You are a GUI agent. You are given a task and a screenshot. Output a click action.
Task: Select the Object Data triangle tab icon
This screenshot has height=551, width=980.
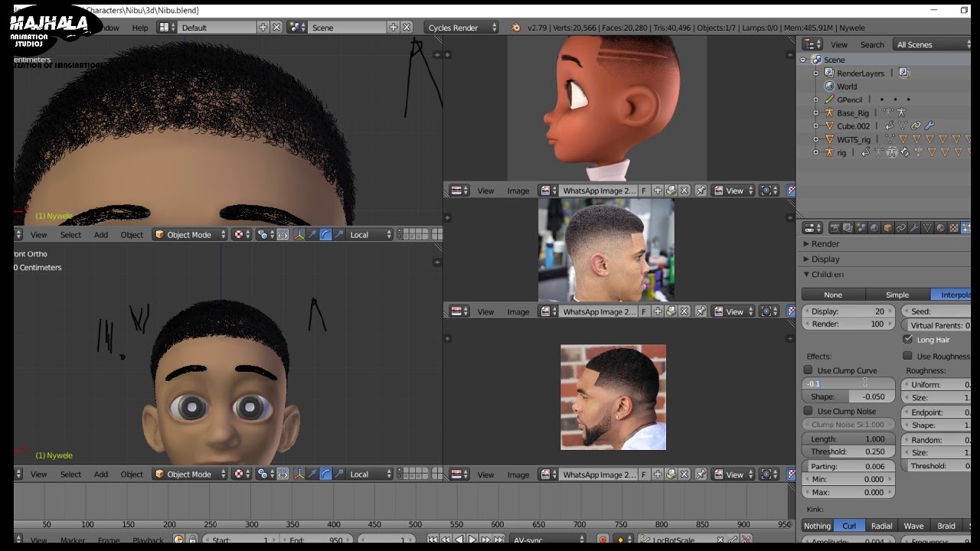point(927,228)
